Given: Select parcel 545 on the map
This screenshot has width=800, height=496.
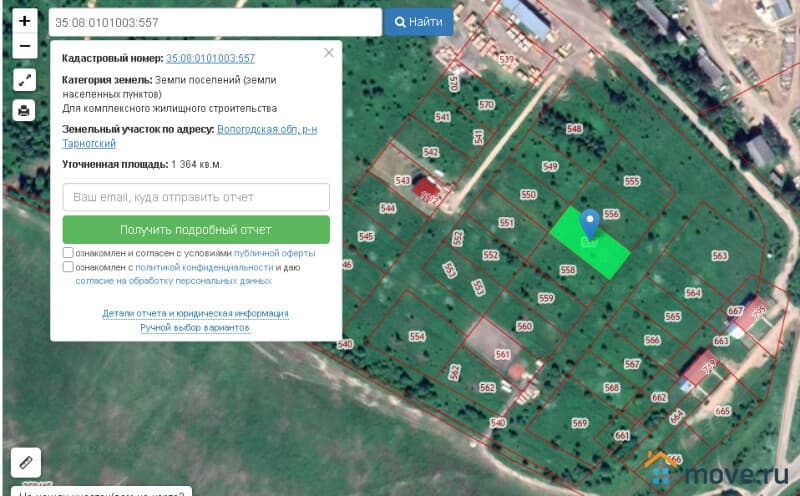Looking at the screenshot, I should [366, 236].
